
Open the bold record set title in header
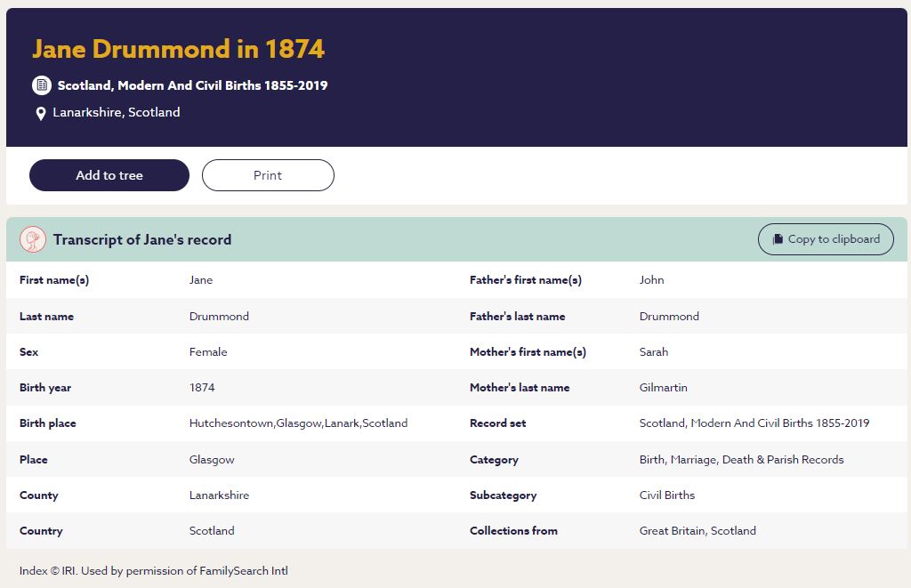(192, 85)
